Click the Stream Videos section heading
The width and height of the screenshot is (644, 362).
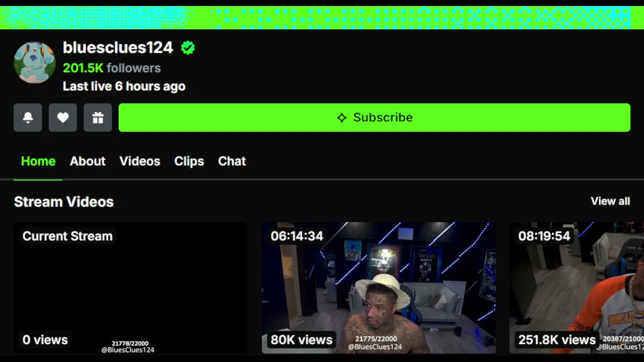point(64,202)
